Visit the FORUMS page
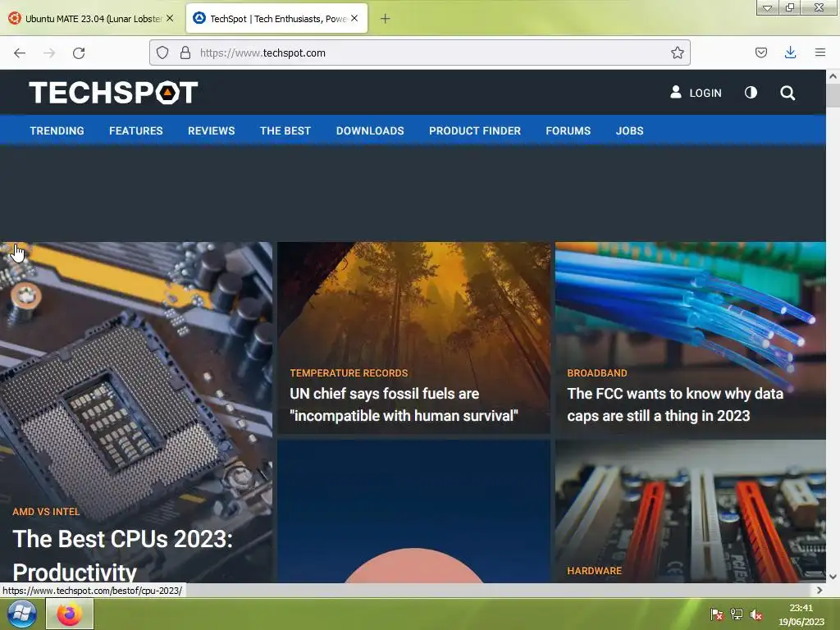 (x=568, y=130)
